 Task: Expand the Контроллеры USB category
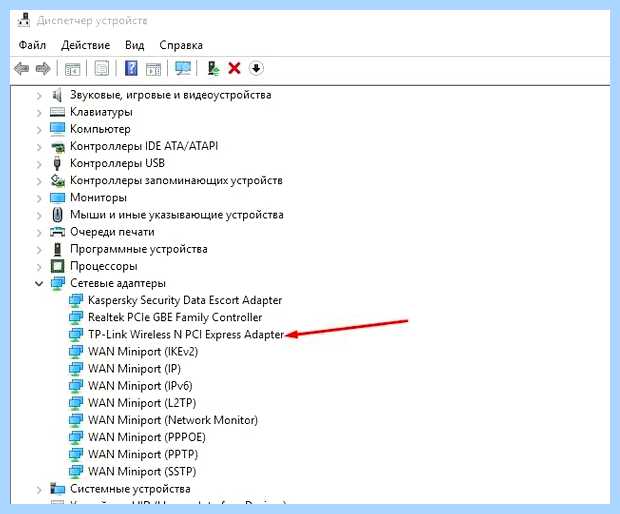coord(39,164)
